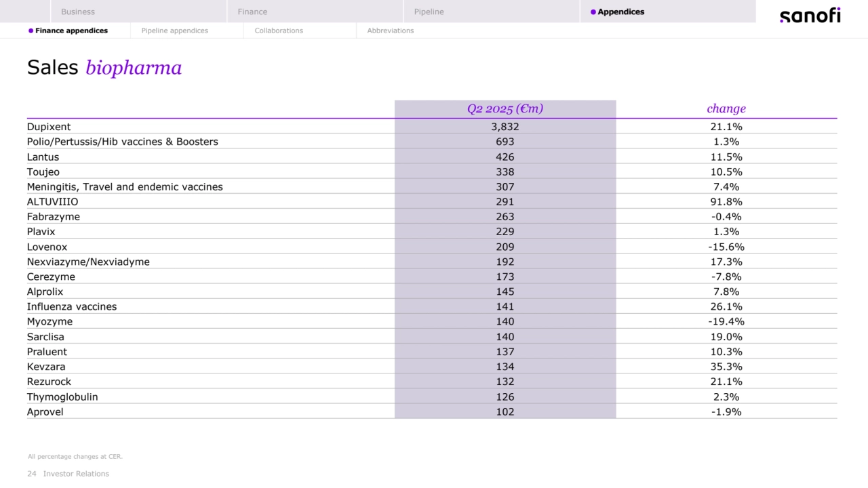Click Thymoglobulin change 2.3%

coord(726,396)
